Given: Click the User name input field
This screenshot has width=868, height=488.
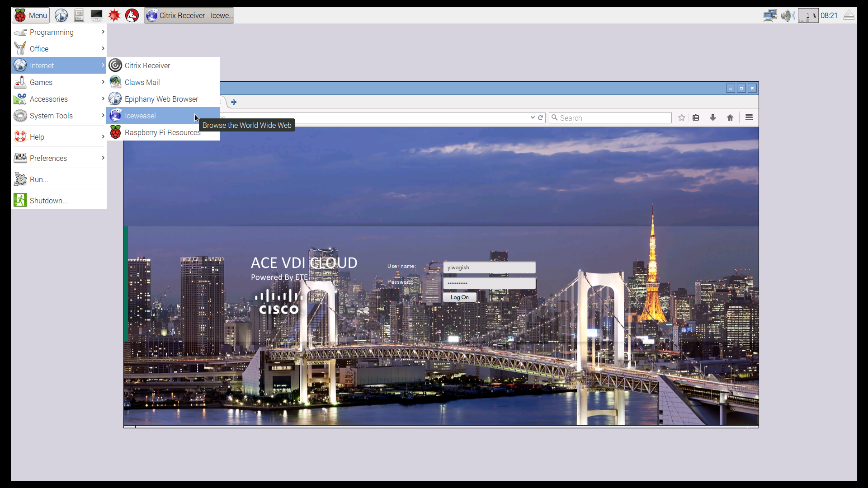Looking at the screenshot, I should coord(489,267).
